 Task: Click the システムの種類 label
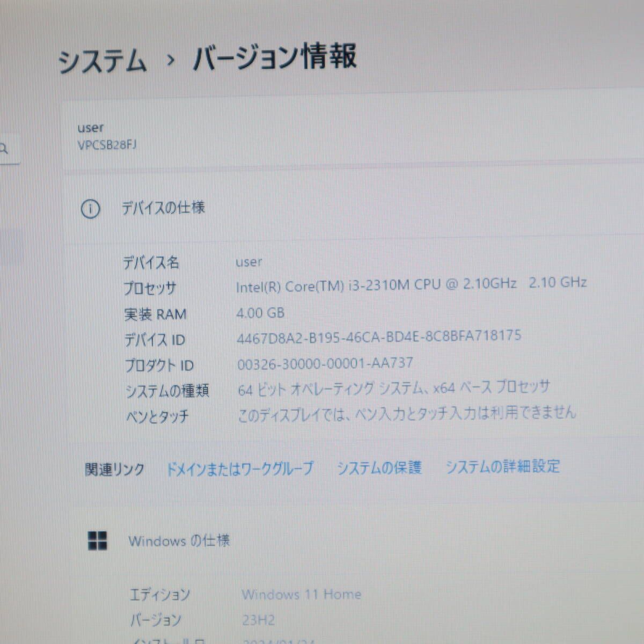(167, 391)
